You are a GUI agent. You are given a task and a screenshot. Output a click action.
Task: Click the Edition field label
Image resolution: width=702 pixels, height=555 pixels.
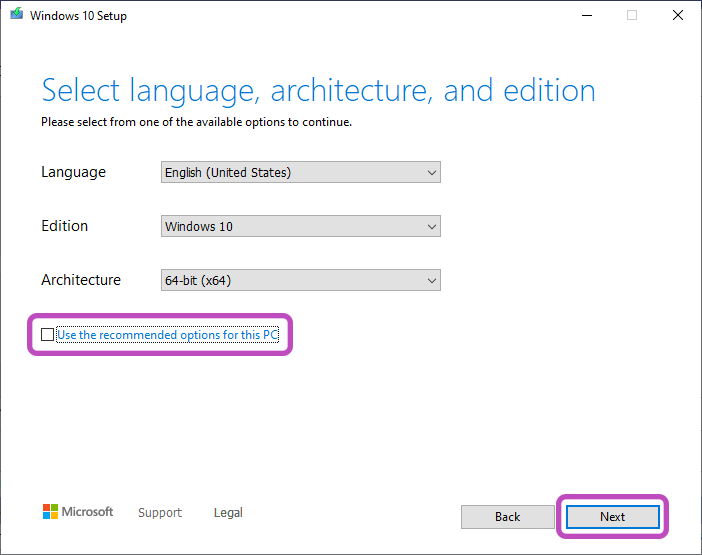click(x=64, y=226)
